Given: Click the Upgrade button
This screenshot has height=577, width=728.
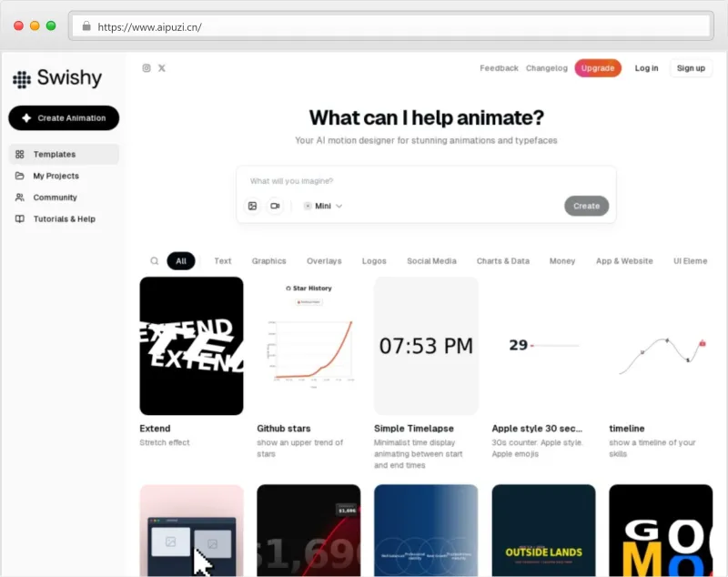Looking at the screenshot, I should (x=598, y=68).
